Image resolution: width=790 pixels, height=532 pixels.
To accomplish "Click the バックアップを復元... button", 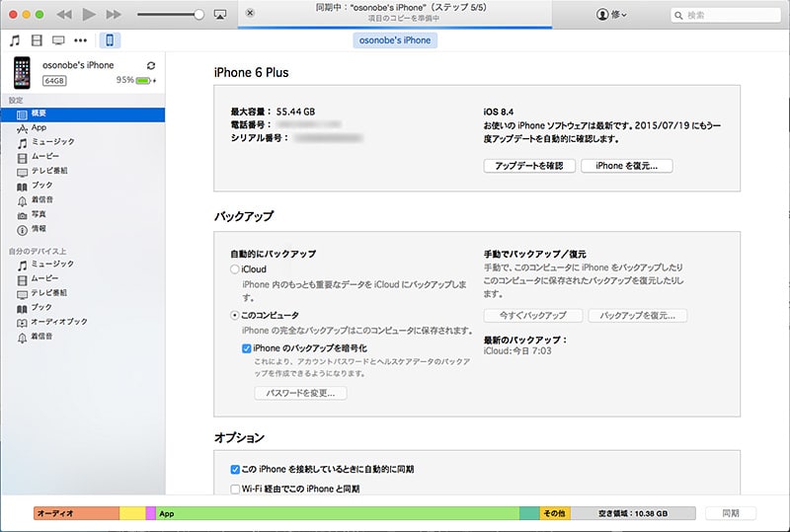I will (637, 316).
